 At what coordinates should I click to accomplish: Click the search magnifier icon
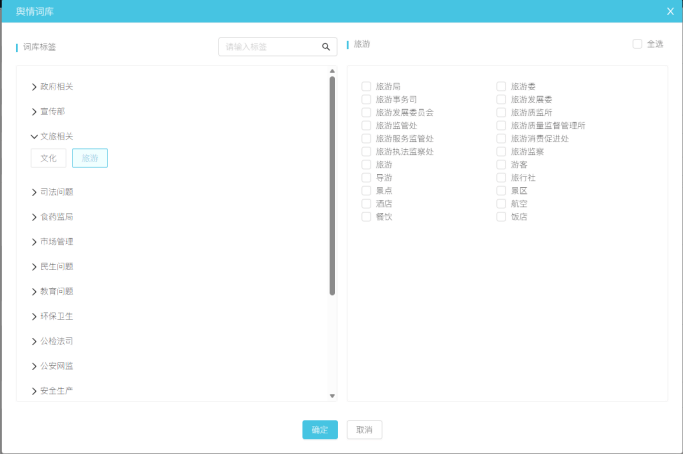click(x=326, y=47)
